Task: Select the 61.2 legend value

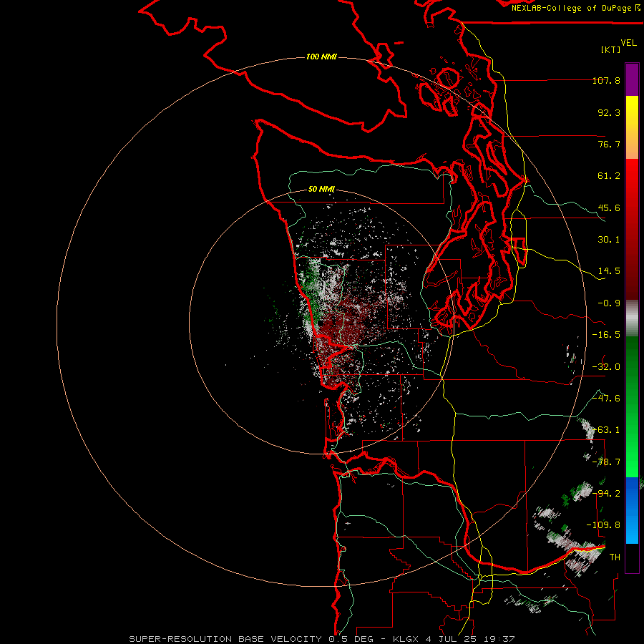Action: [x=609, y=176]
